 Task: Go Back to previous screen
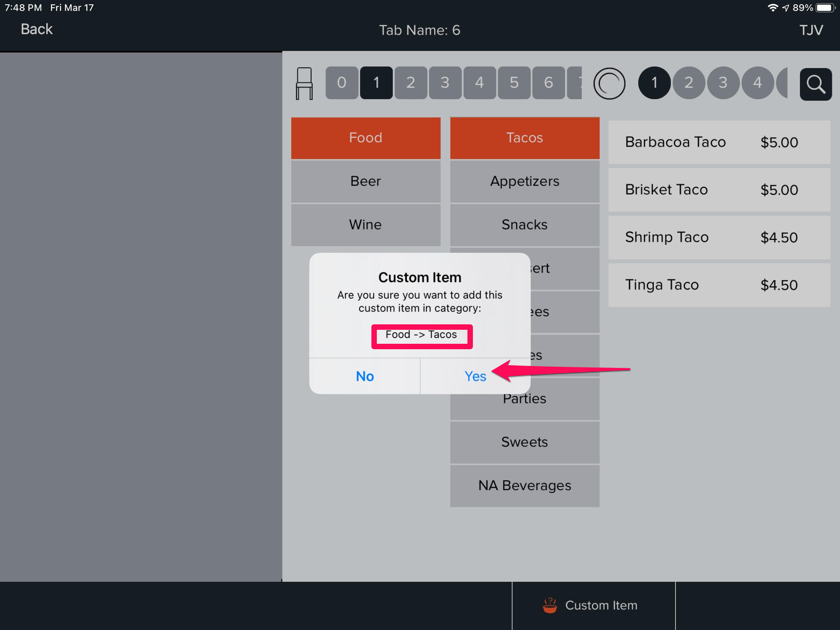[x=37, y=29]
